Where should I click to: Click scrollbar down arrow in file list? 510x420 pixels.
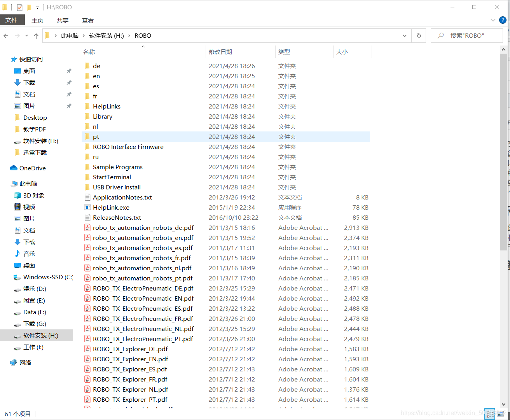[504, 404]
